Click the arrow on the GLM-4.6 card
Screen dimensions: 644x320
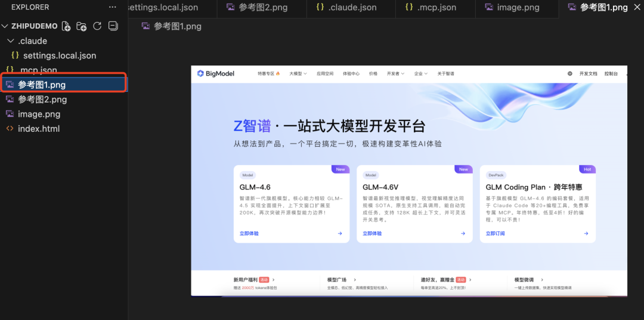(340, 234)
